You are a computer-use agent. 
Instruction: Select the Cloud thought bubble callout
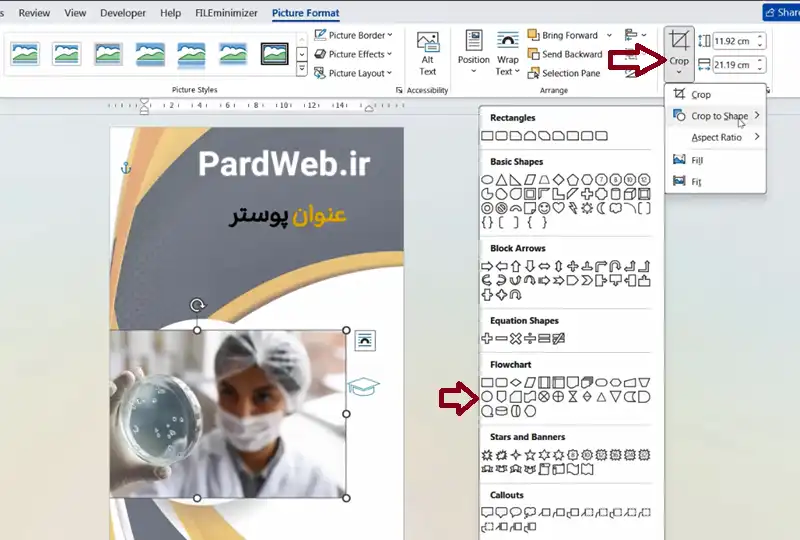(530, 512)
